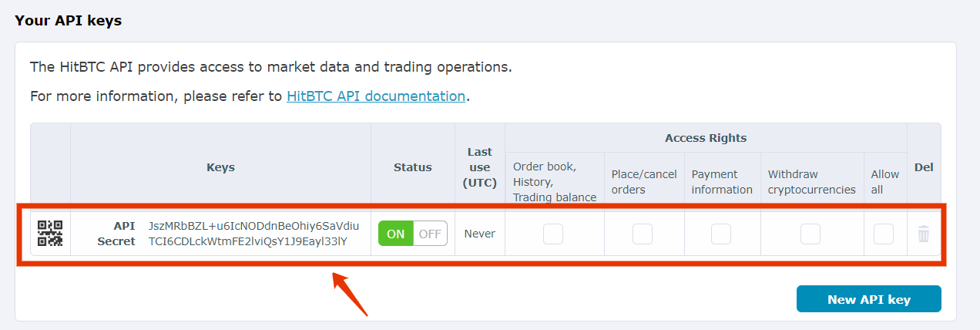Tick the Payment information checkbox

[x=721, y=234]
